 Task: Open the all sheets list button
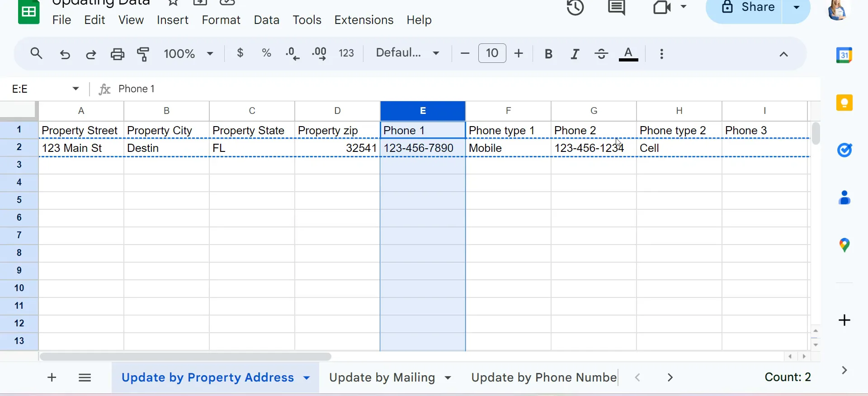[85, 377]
